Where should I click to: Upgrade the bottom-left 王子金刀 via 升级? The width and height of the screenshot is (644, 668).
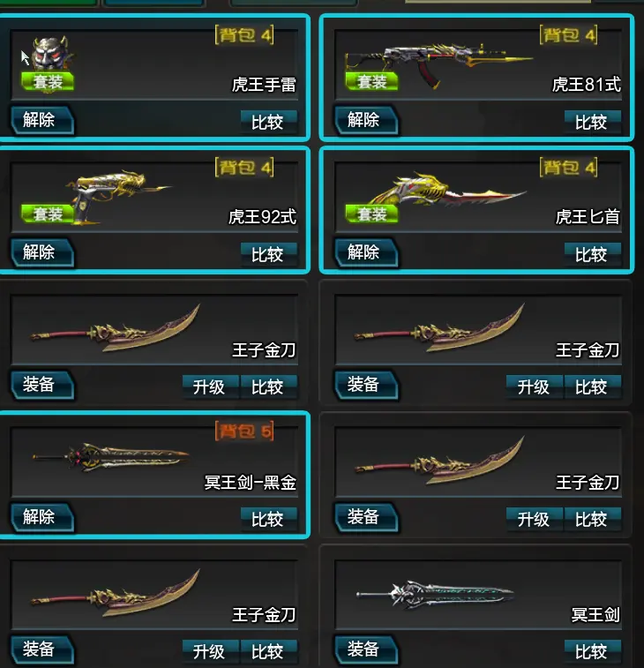tap(211, 651)
